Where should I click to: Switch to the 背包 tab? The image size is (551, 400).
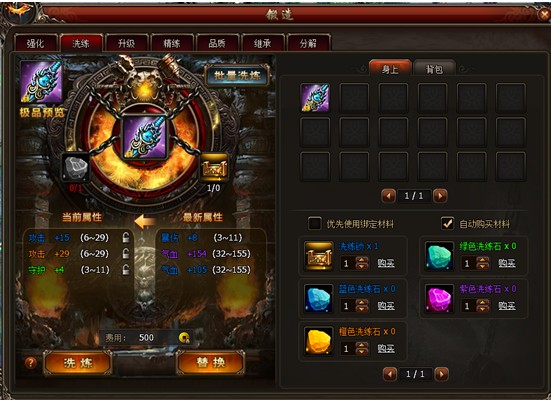click(x=434, y=69)
